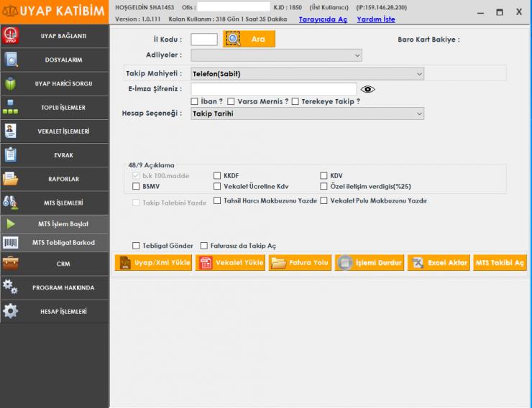Click the gear icon beside HESAP İŞLEMLERİ
This screenshot has height=408, width=532.
click(x=11, y=311)
